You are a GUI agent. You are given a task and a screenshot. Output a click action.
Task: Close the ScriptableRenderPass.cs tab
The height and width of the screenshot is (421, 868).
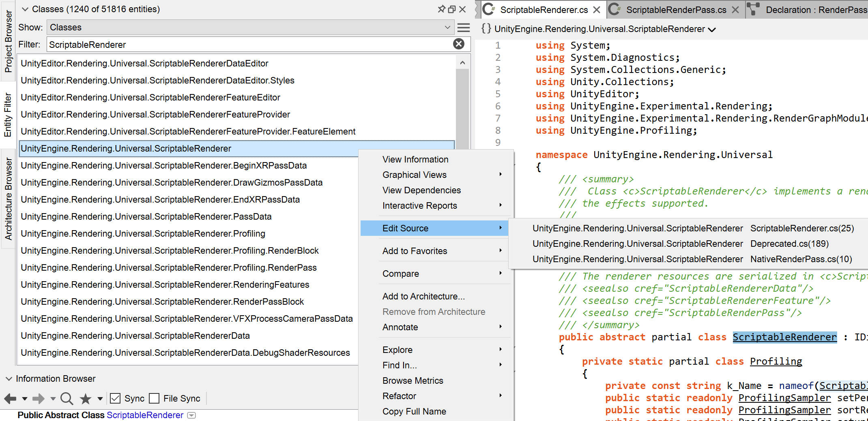coord(735,10)
